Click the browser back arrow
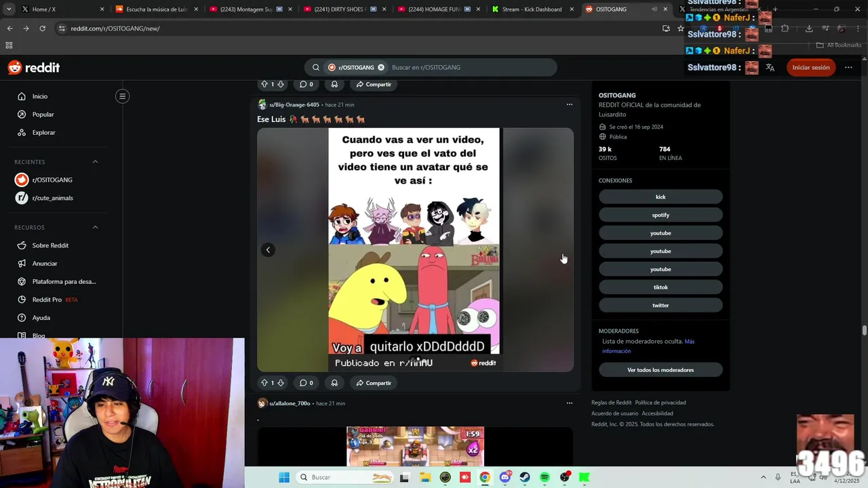Viewport: 868px width, 488px height. point(9,28)
